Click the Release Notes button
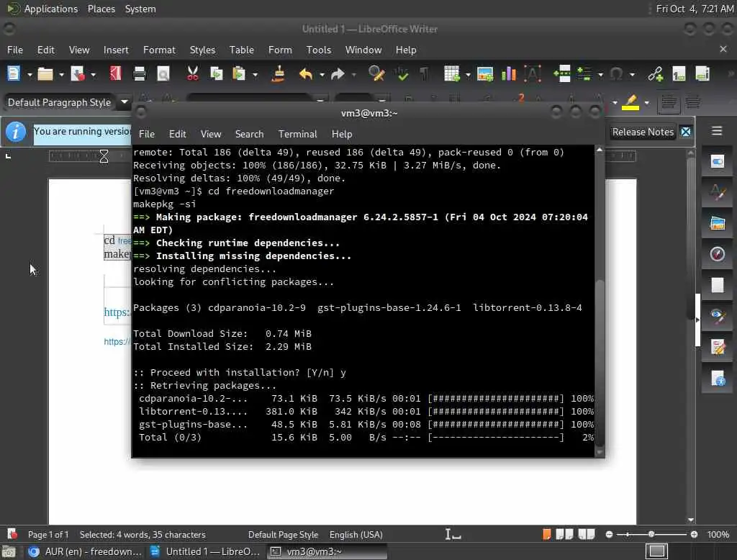 click(x=643, y=132)
